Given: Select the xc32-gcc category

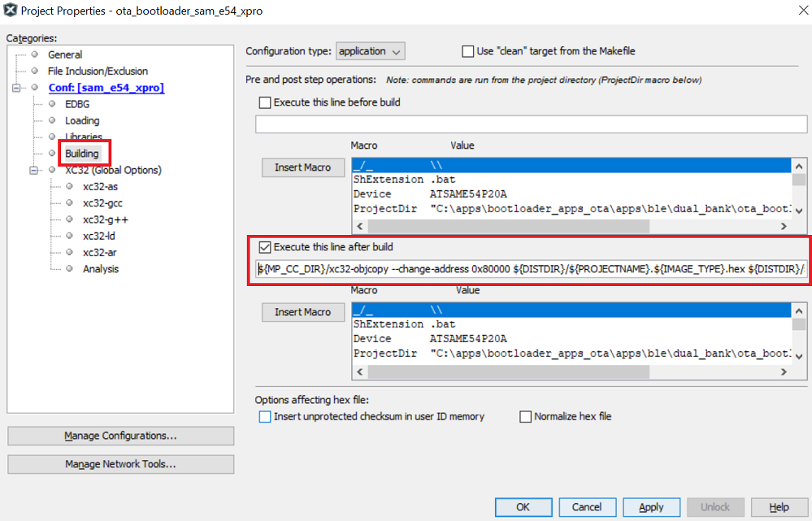Looking at the screenshot, I should [102, 203].
